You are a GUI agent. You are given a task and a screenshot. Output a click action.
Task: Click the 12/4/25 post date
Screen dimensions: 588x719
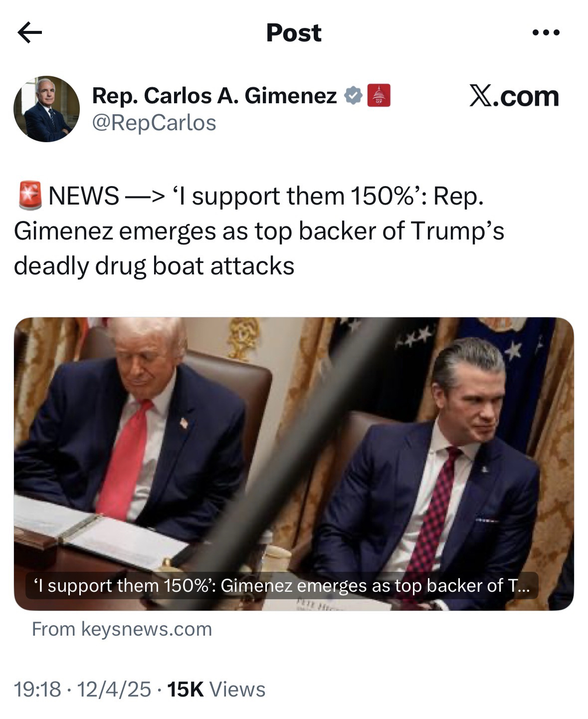[114, 690]
